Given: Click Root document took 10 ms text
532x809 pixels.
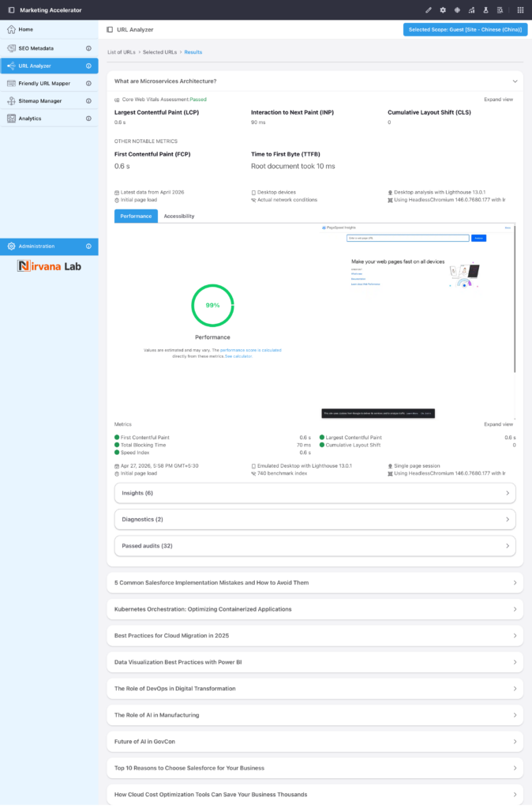Looking at the screenshot, I should (293, 166).
